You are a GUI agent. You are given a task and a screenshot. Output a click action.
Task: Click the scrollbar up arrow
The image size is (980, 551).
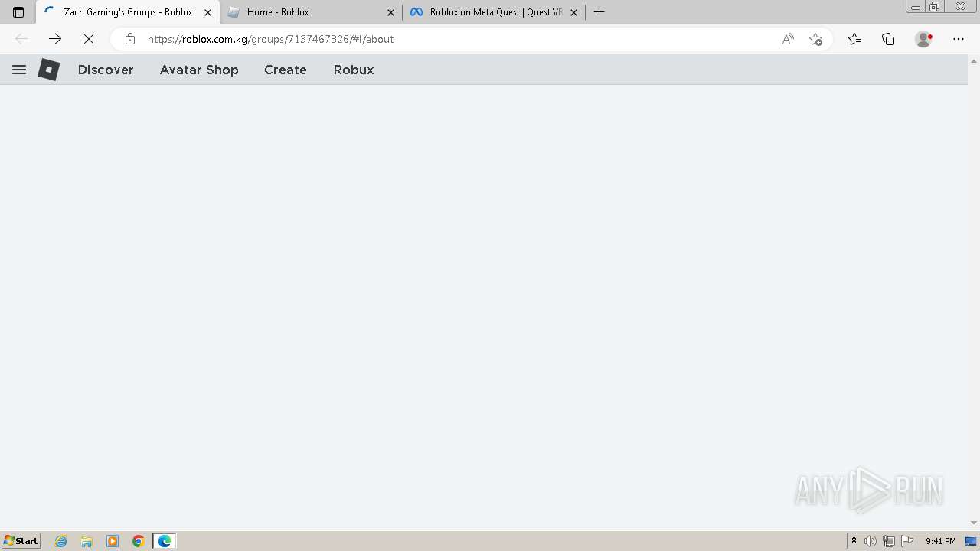(974, 60)
